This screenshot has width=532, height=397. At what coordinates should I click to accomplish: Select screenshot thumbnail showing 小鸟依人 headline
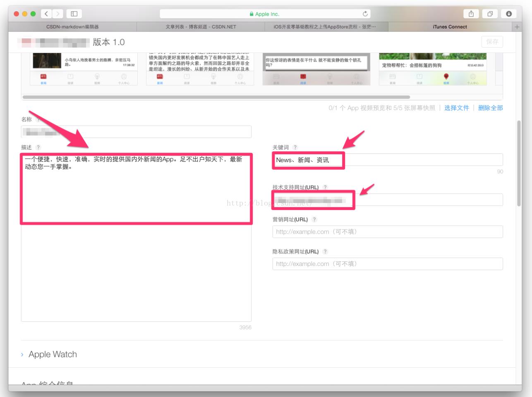84,69
